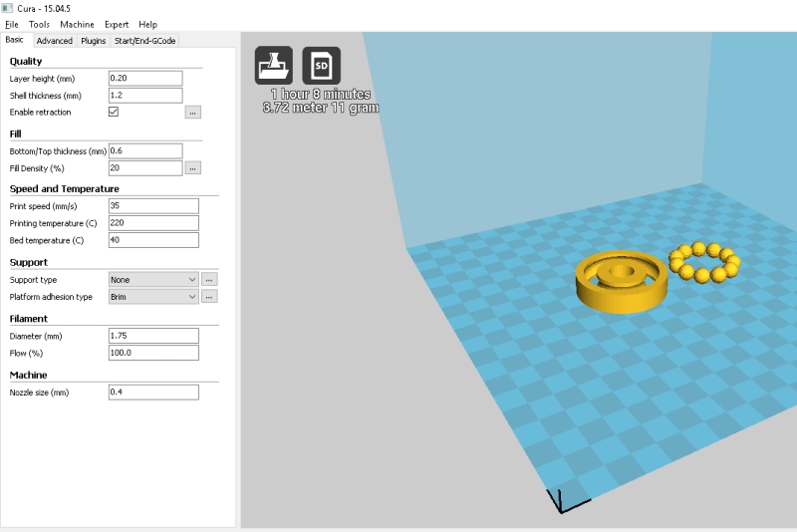Open the File menu
The image size is (797, 532).
12,24
